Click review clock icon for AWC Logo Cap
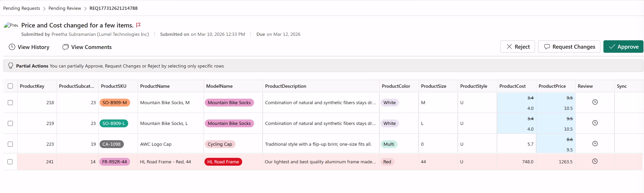Screen dimensions: 644x193 point(595,143)
